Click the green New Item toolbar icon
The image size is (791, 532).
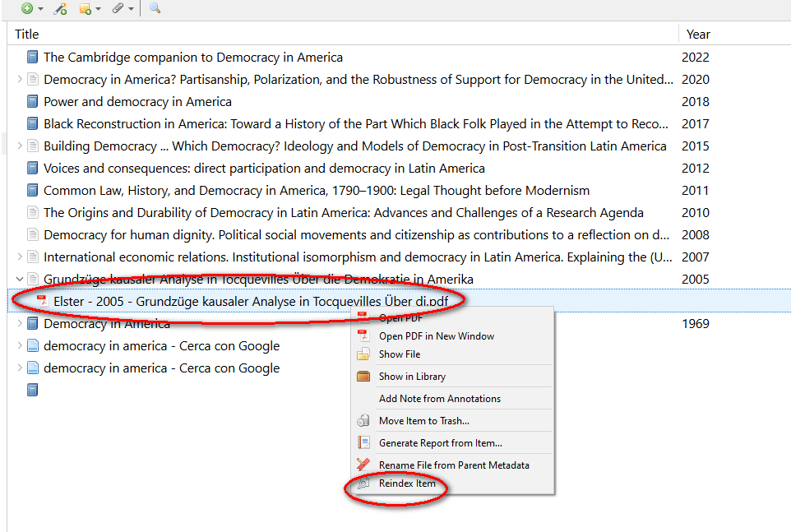pos(27,8)
